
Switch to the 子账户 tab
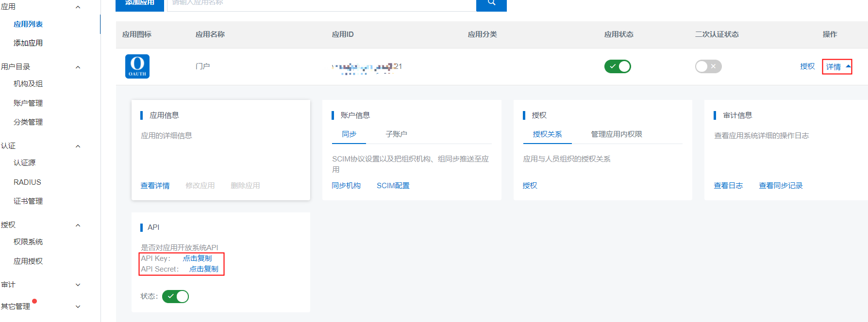click(396, 134)
